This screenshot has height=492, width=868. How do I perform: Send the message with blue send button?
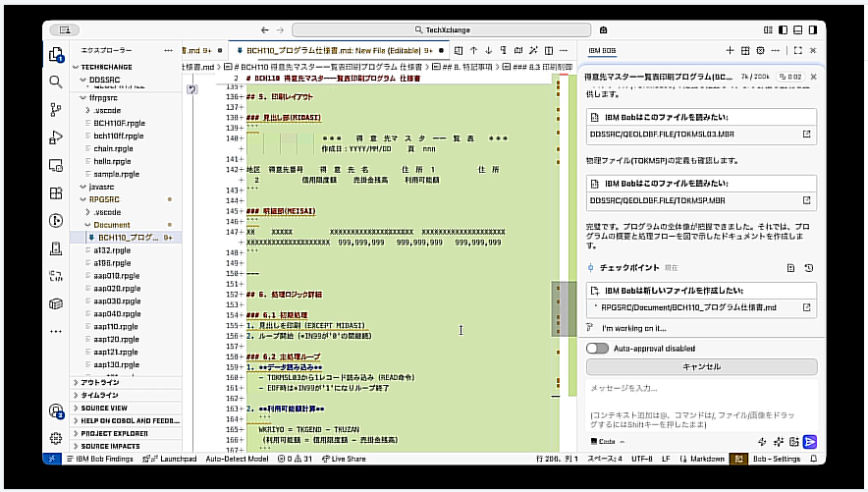point(810,442)
